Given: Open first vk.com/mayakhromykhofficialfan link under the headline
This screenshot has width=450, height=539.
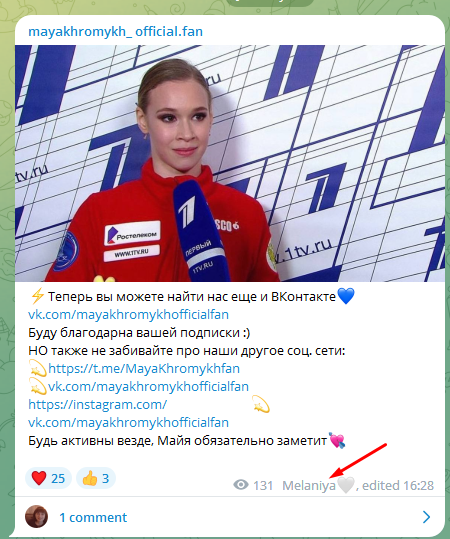Looking at the screenshot, I should point(128,315).
